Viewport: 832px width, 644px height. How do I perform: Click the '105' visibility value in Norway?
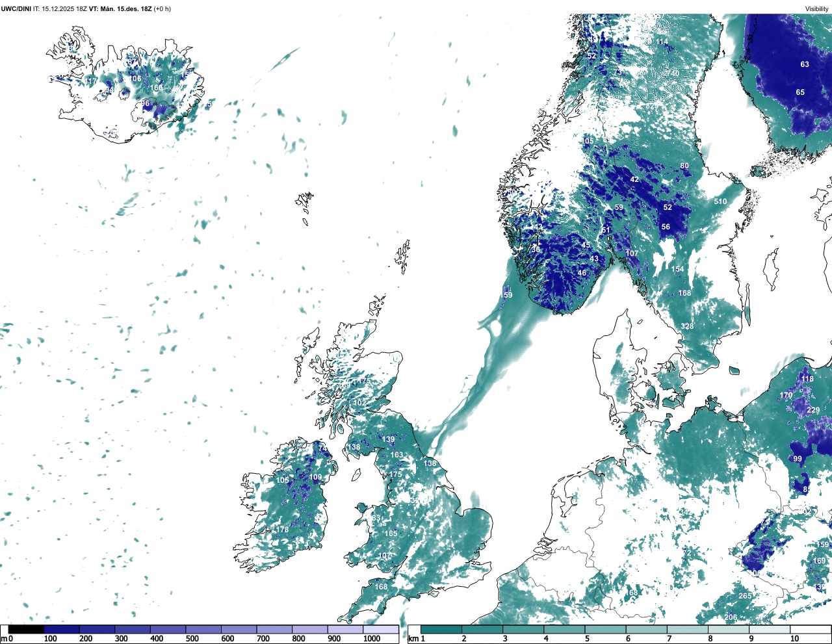(x=588, y=141)
